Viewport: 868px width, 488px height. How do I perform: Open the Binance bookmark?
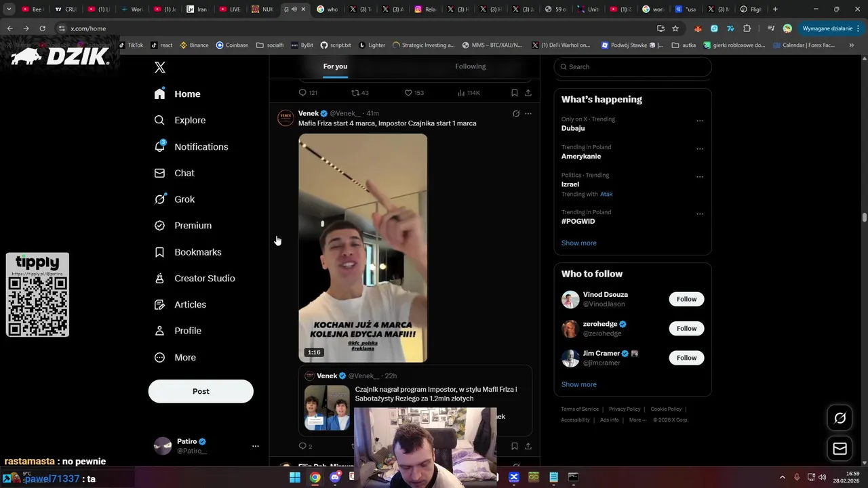point(194,45)
